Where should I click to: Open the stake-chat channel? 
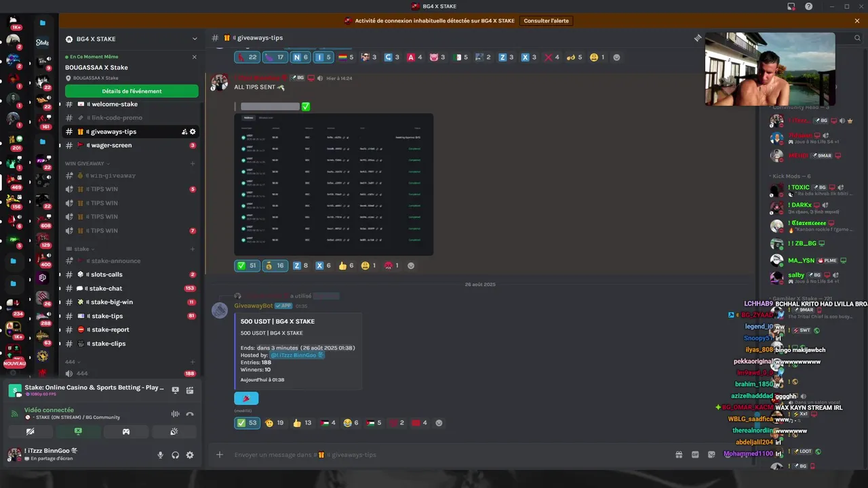(132, 288)
